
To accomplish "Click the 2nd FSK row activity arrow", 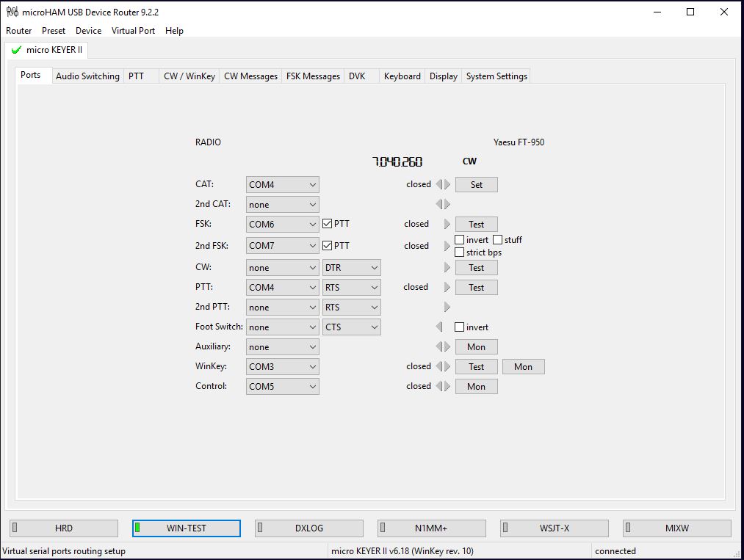I will 447,246.
